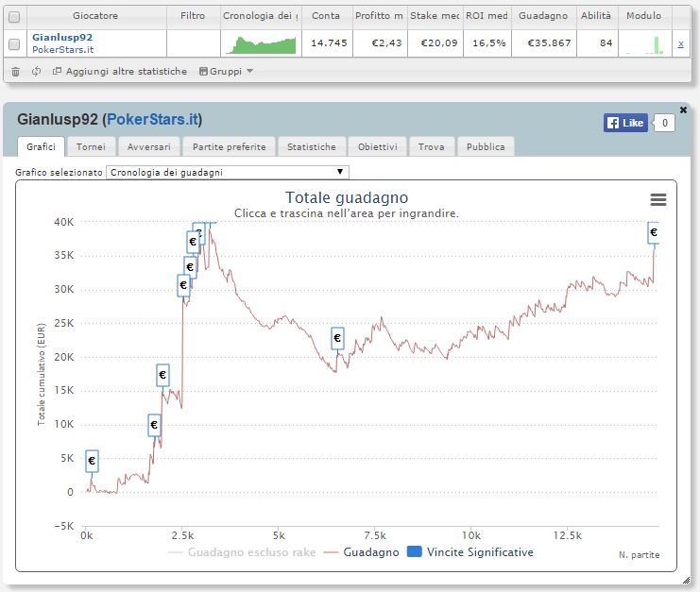Click the Like count bubble showing 0
This screenshot has width=700, height=592.
(664, 123)
